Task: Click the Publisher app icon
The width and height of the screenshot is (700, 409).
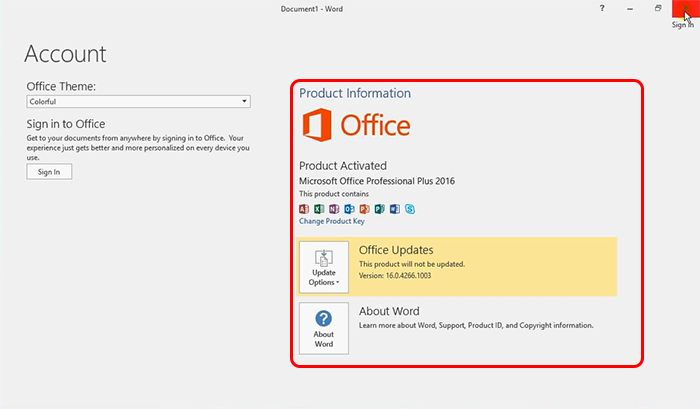Action: click(x=379, y=209)
